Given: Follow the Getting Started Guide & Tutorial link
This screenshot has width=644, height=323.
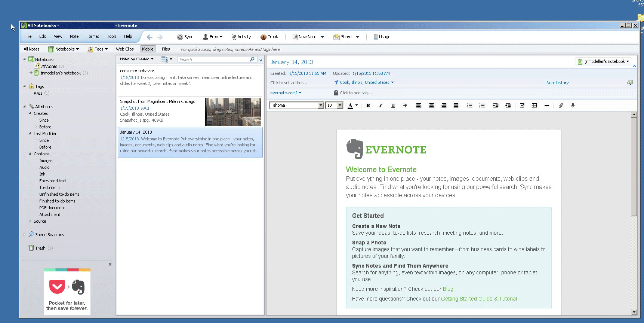Looking at the screenshot, I should point(478,299).
